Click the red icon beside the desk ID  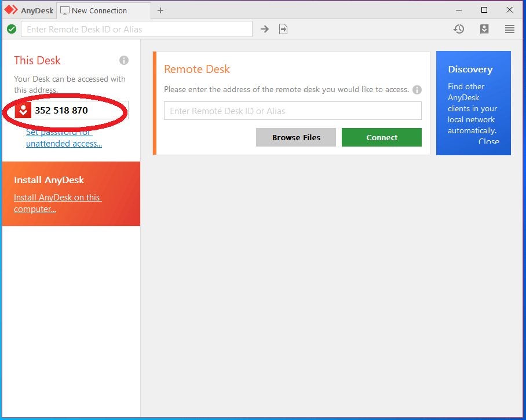(23, 111)
